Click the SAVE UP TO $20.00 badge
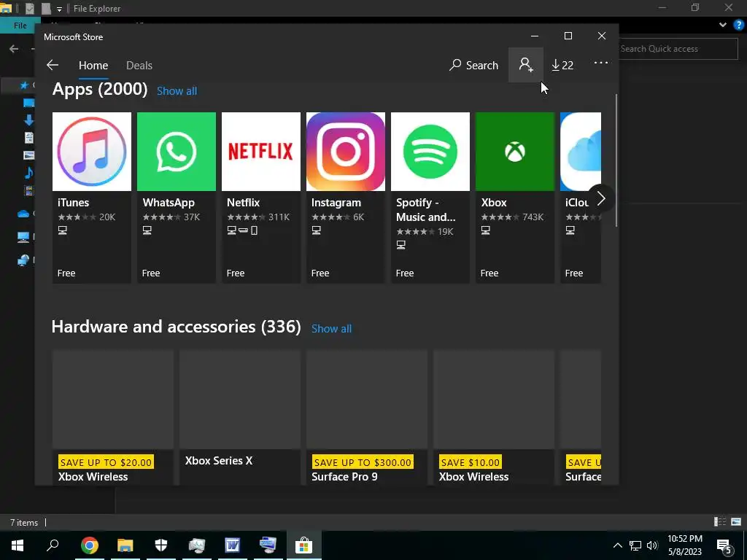The height and width of the screenshot is (560, 747). click(106, 462)
